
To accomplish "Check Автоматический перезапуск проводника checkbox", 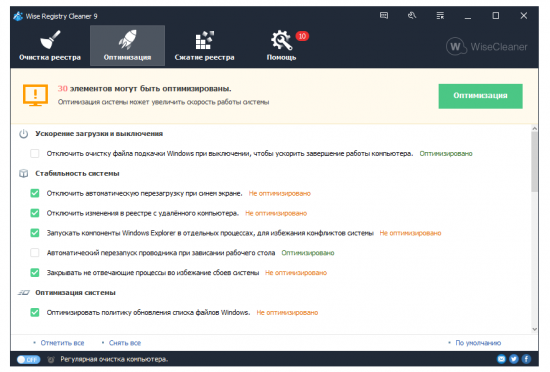I will pos(35,253).
